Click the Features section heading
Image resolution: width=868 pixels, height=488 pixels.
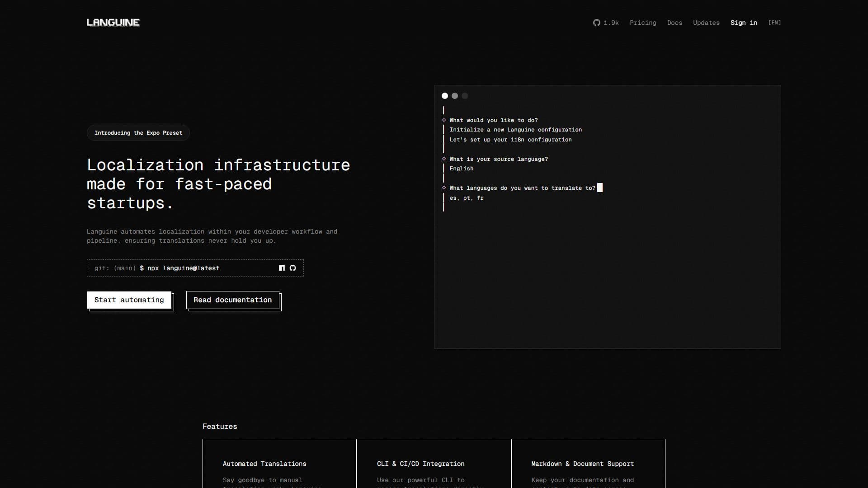click(220, 426)
